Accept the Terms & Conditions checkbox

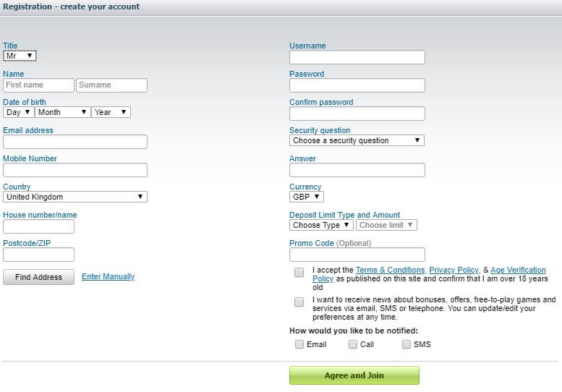click(x=299, y=273)
